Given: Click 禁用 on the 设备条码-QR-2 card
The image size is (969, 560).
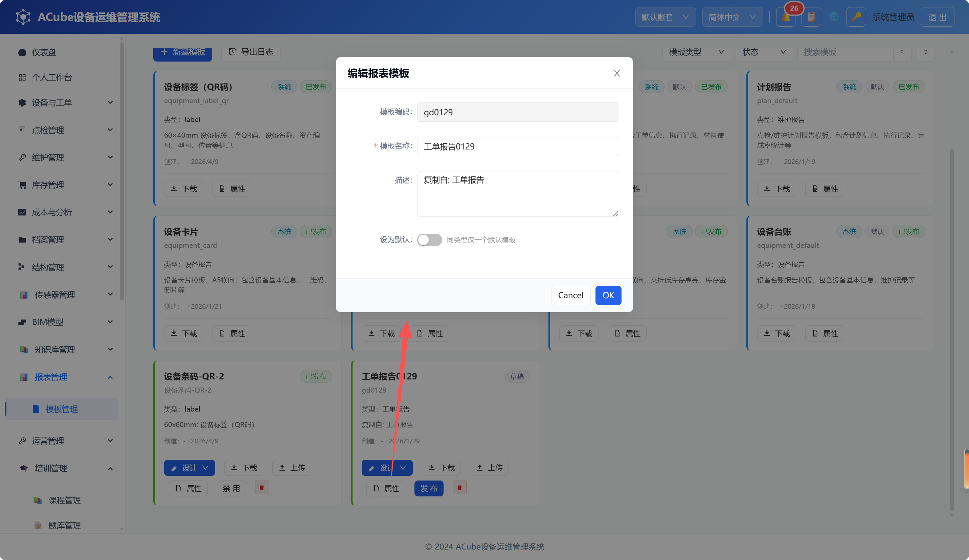Looking at the screenshot, I should (231, 489).
